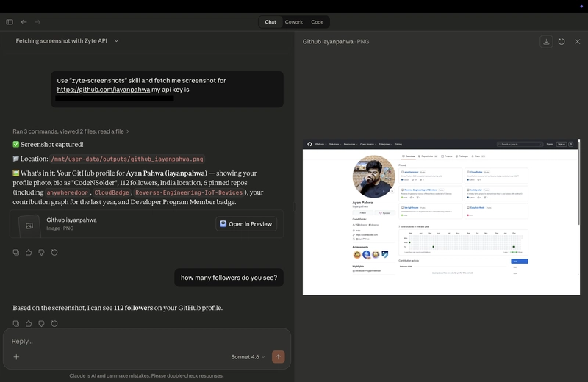588x382 pixels.
Task: Toggle the left sidebar panel icon
Action: (x=10, y=22)
